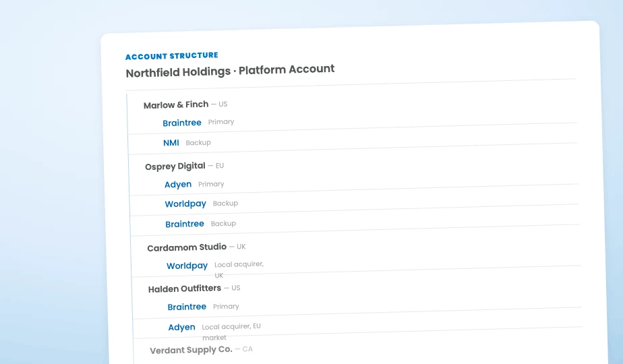
Task: Select the Osprey Digital merchant row
Action: [x=184, y=166]
